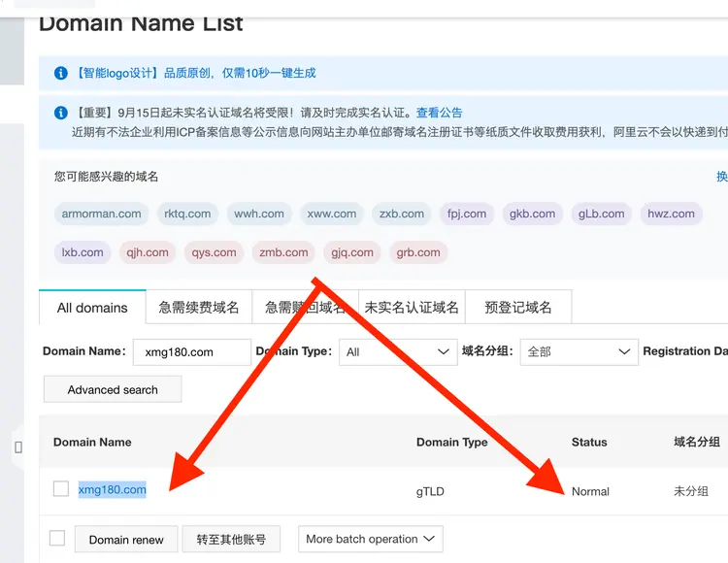
Task: Pick the fpj.com suggested domain tag
Action: click(x=468, y=214)
